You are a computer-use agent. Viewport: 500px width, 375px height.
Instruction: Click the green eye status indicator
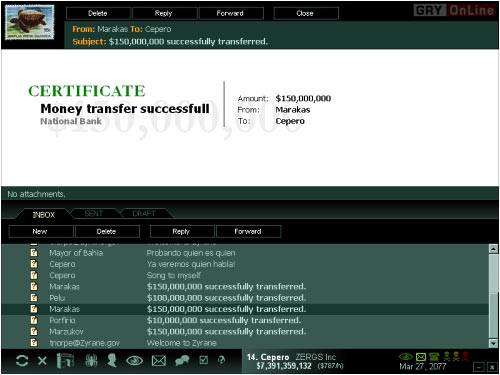(x=406, y=357)
